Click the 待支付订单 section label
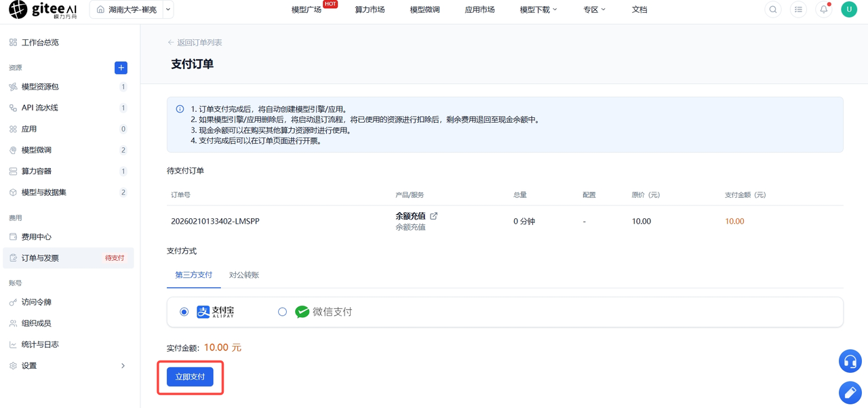Screen dimensions: 868x408 [x=185, y=171]
